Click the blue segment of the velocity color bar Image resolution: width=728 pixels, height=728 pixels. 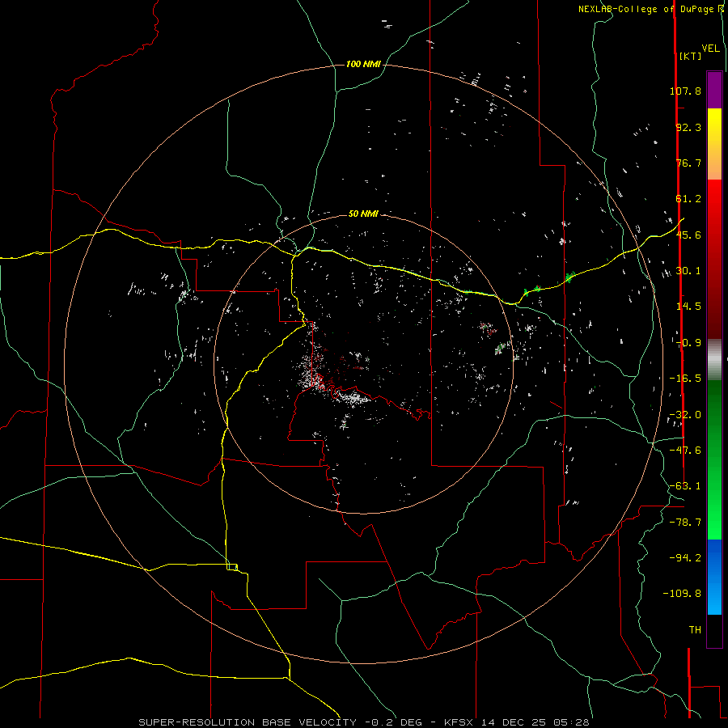[x=714, y=577]
